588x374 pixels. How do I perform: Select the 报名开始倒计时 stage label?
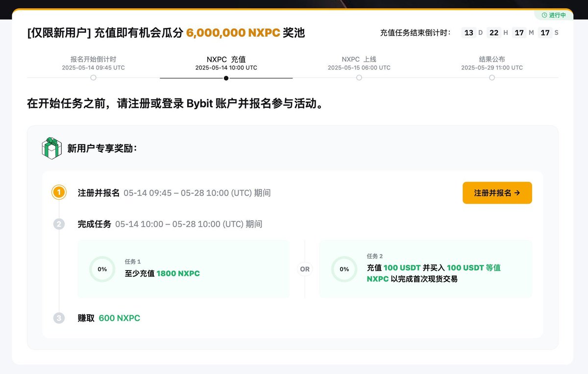click(93, 59)
